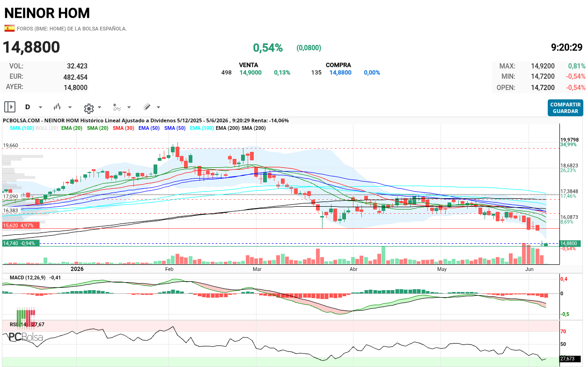Click the NEINOR HOM title
Screen dimensions: 588x367
tap(47, 13)
